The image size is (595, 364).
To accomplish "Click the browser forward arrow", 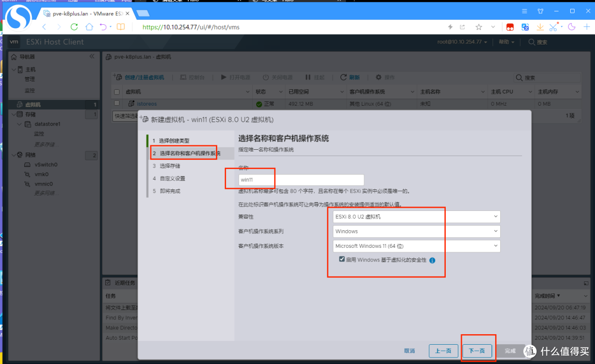I will click(59, 27).
